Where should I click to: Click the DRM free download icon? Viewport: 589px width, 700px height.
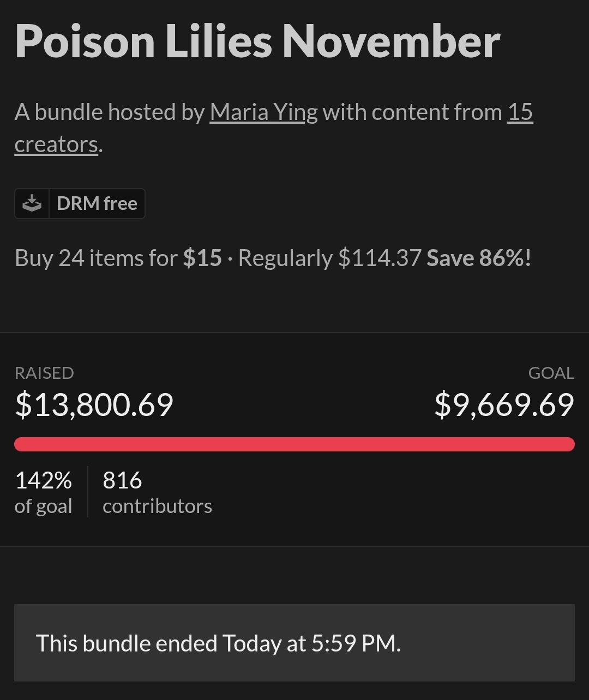pyautogui.click(x=32, y=204)
